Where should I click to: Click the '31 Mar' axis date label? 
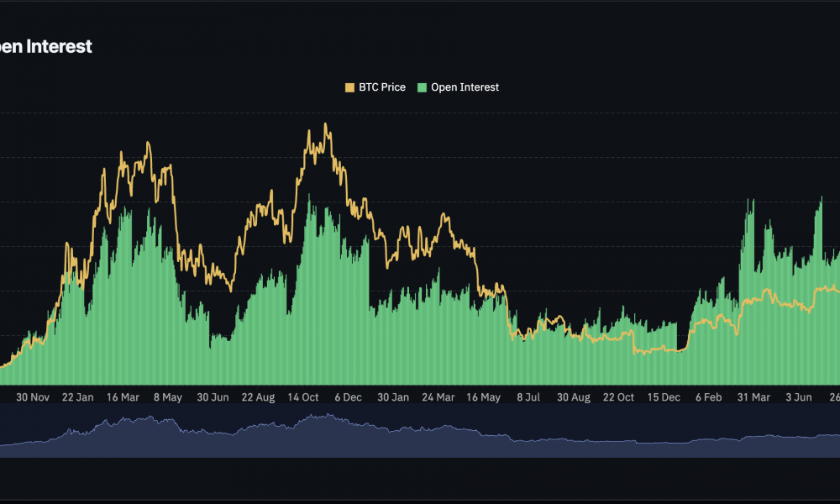[753, 397]
